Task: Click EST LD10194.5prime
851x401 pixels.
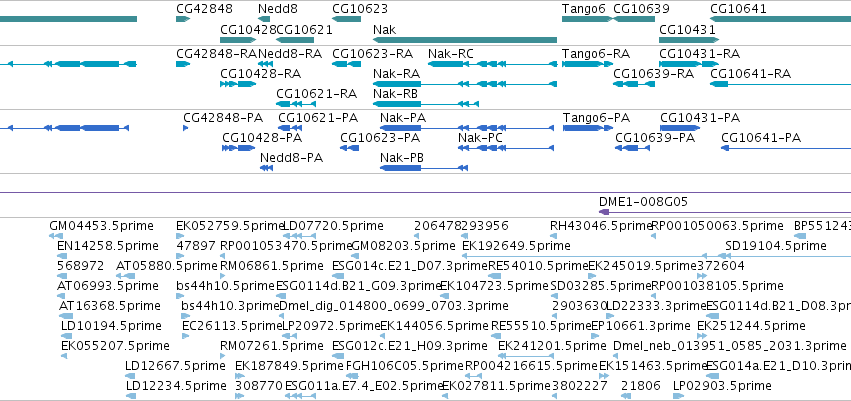Action: point(65,336)
